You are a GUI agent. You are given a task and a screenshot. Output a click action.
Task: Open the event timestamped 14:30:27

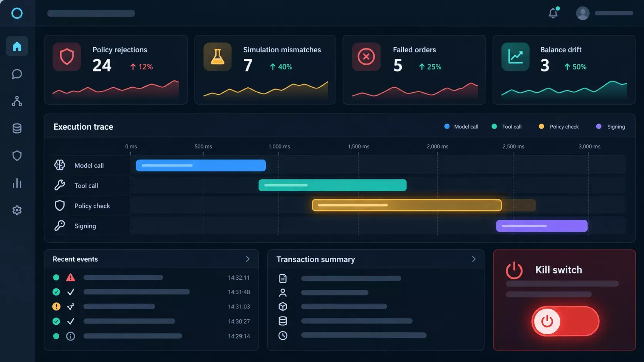pyautogui.click(x=151, y=321)
